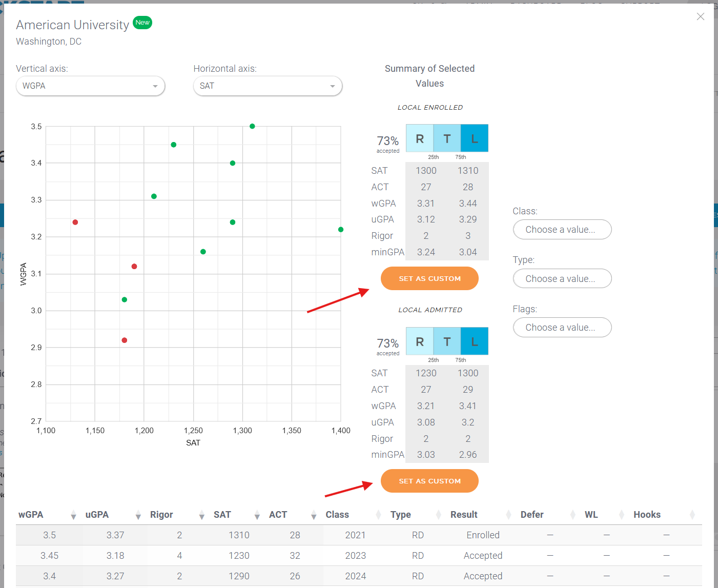Sort table by SAT column arrow
The width and height of the screenshot is (718, 588).
point(257,515)
